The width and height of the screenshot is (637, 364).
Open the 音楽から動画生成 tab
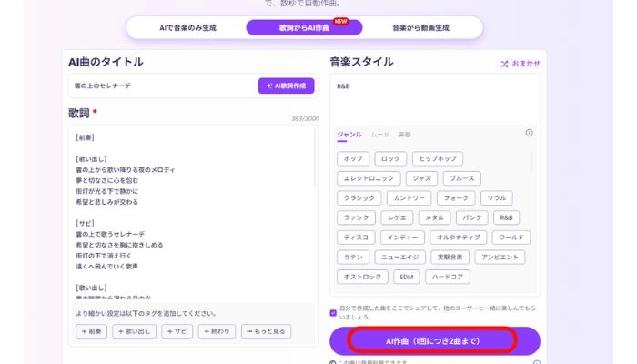click(420, 28)
